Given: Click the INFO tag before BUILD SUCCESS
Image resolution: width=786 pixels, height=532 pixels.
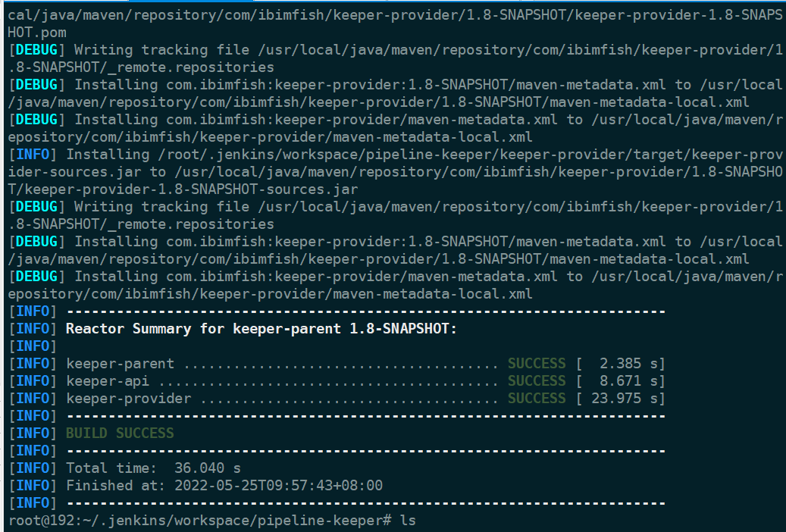Looking at the screenshot, I should (x=33, y=433).
